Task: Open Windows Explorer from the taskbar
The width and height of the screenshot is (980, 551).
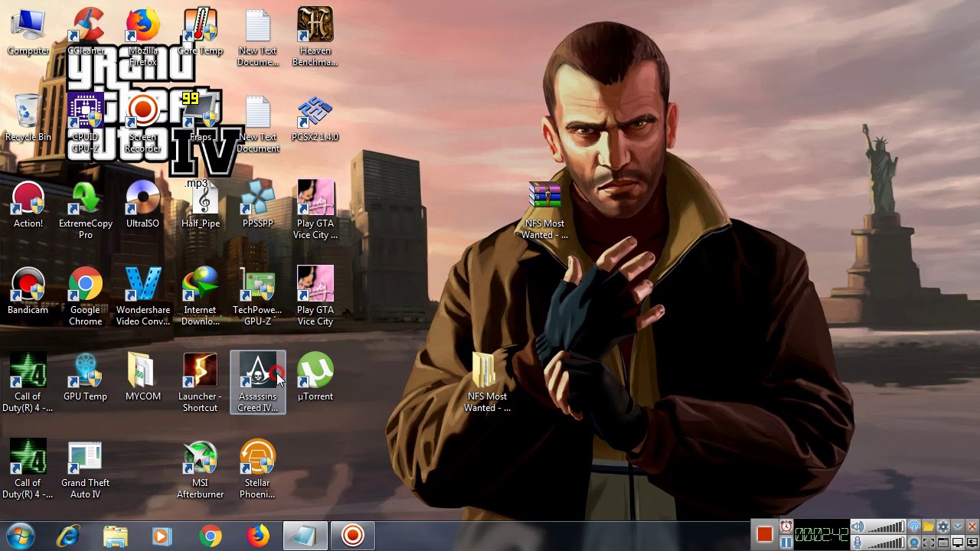Action: tap(116, 536)
